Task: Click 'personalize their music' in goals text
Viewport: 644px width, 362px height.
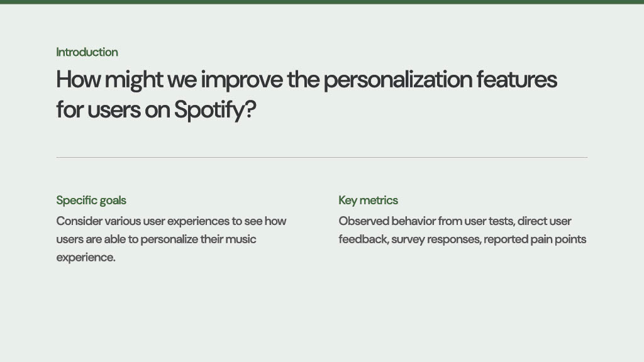Action: pyautogui.click(x=198, y=239)
